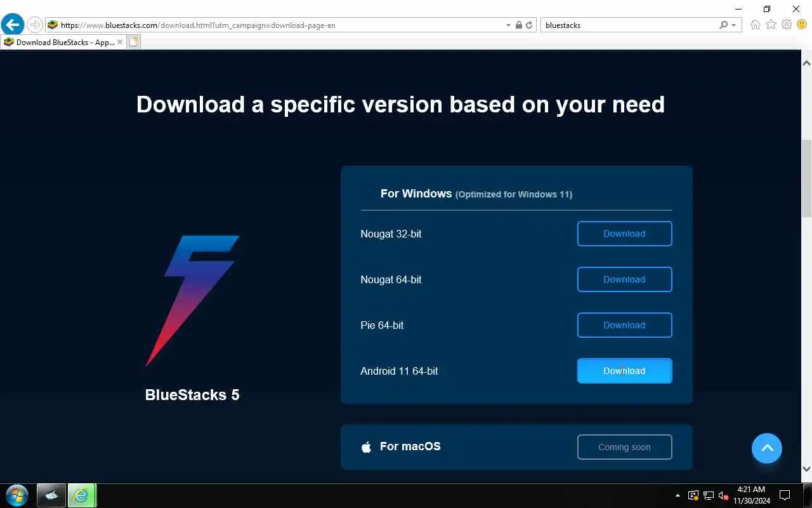This screenshot has width=812, height=508.
Task: Open the notification center icon
Action: pyautogui.click(x=785, y=495)
